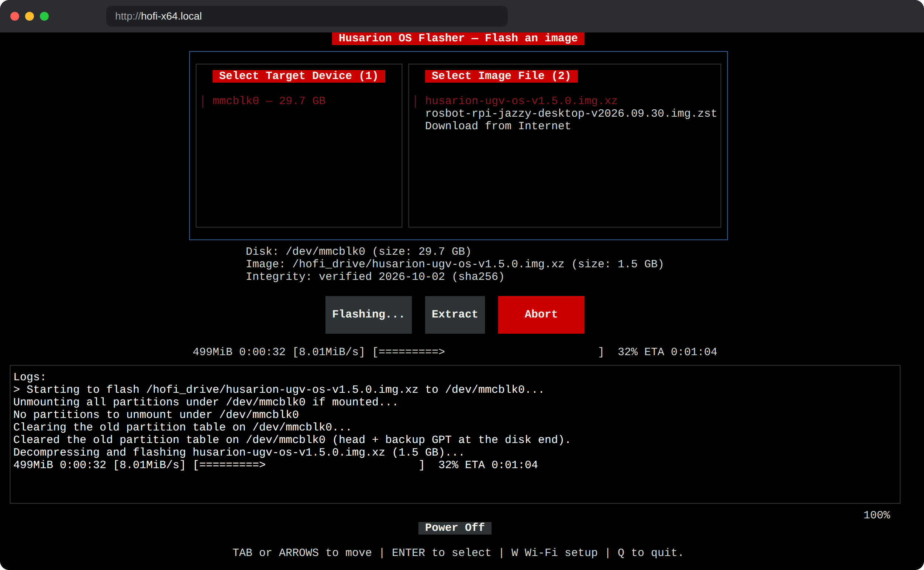This screenshot has width=924, height=570.
Task: Click the keyboard hints footer line
Action: pos(458,553)
